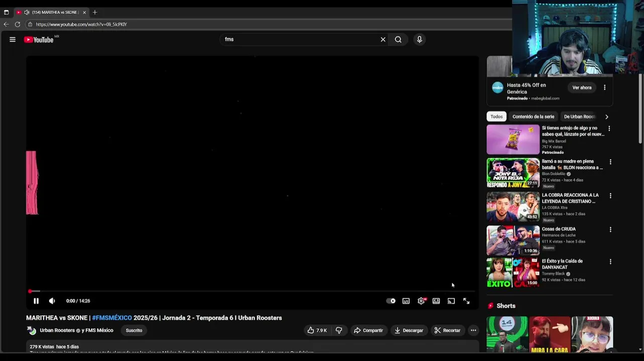Go back with the browser back arrow

[x=6, y=24]
